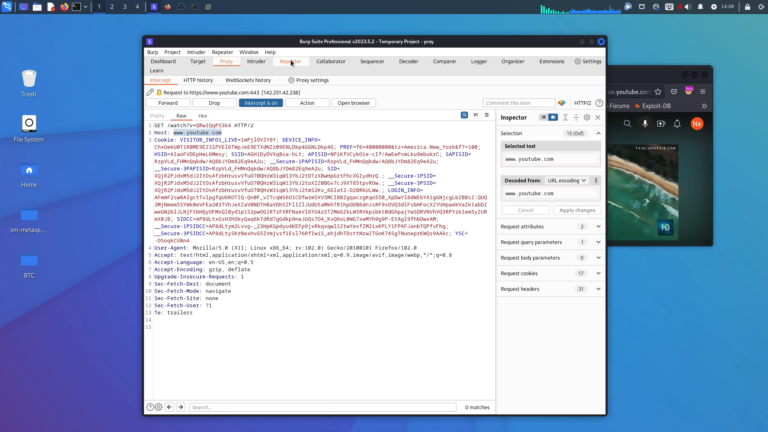The image size is (768, 432).
Task: Click YouTube search magnifier icon
Action: coord(627,124)
